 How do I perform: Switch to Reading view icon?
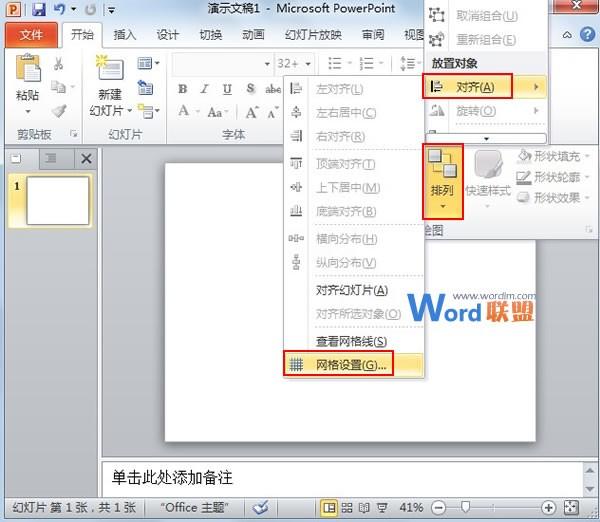tap(364, 507)
